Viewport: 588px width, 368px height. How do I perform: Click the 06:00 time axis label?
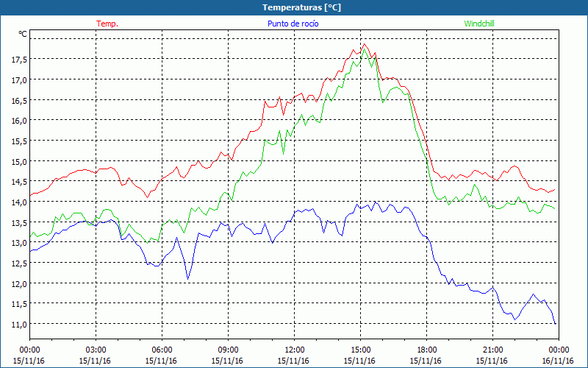click(162, 350)
